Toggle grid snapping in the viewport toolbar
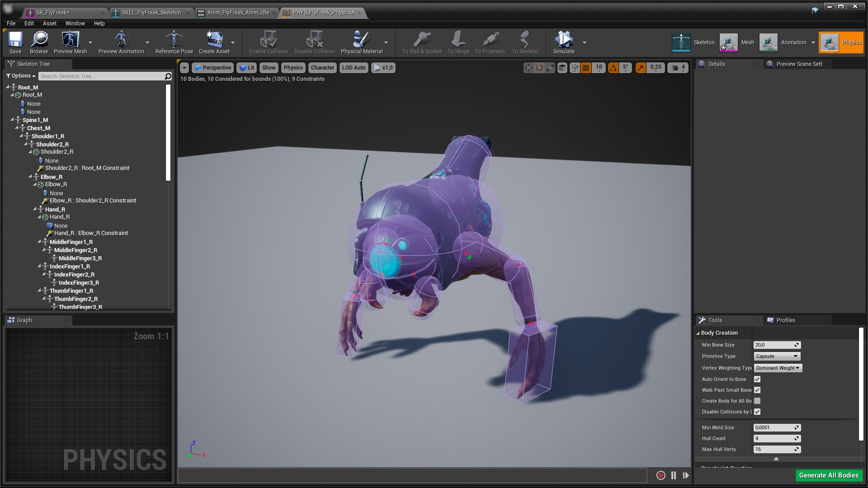Viewport: 868px width, 488px height. (x=586, y=67)
